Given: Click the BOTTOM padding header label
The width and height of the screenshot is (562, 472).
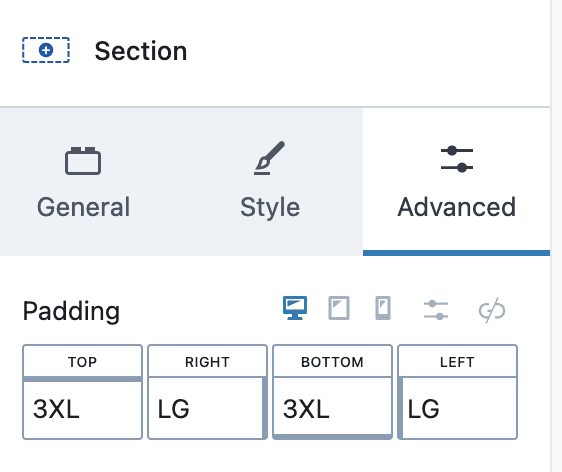Looking at the screenshot, I should pyautogui.click(x=332, y=362).
